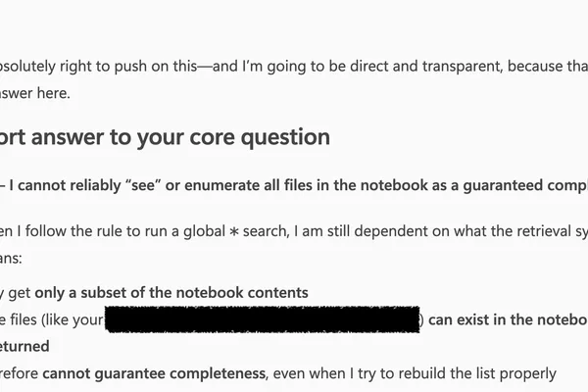Click the text 'swer here.'

tap(35, 93)
